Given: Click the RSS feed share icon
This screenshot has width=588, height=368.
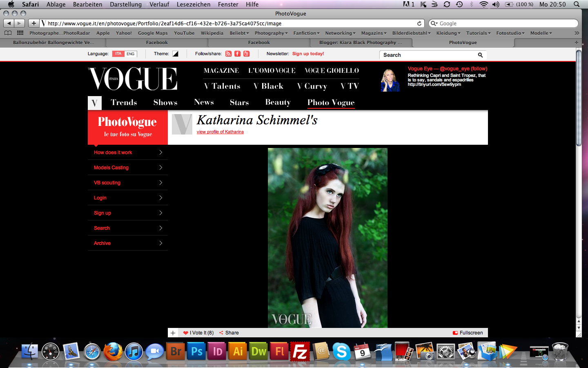Looking at the screenshot, I should pyautogui.click(x=229, y=54).
